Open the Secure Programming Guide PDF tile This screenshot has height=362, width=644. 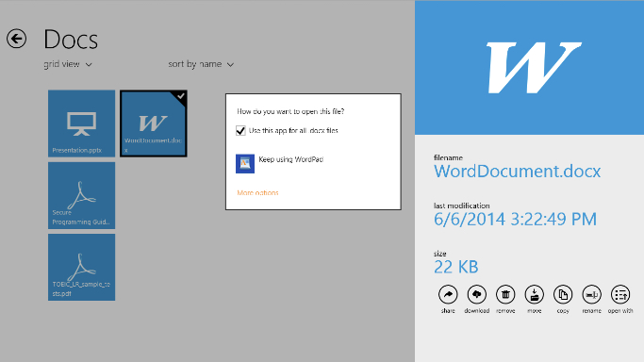point(81,195)
